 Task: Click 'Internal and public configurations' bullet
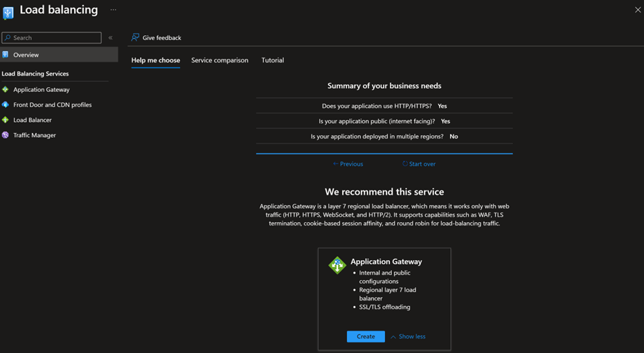click(x=384, y=277)
